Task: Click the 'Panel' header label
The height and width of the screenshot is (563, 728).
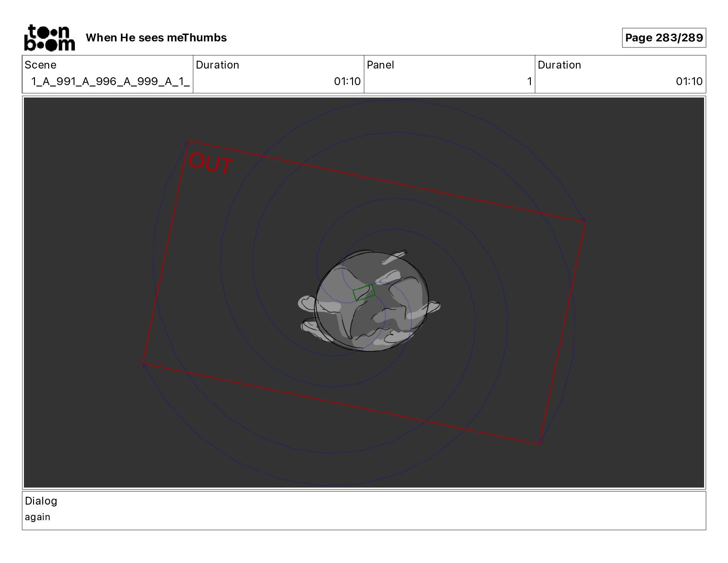Action: click(381, 65)
